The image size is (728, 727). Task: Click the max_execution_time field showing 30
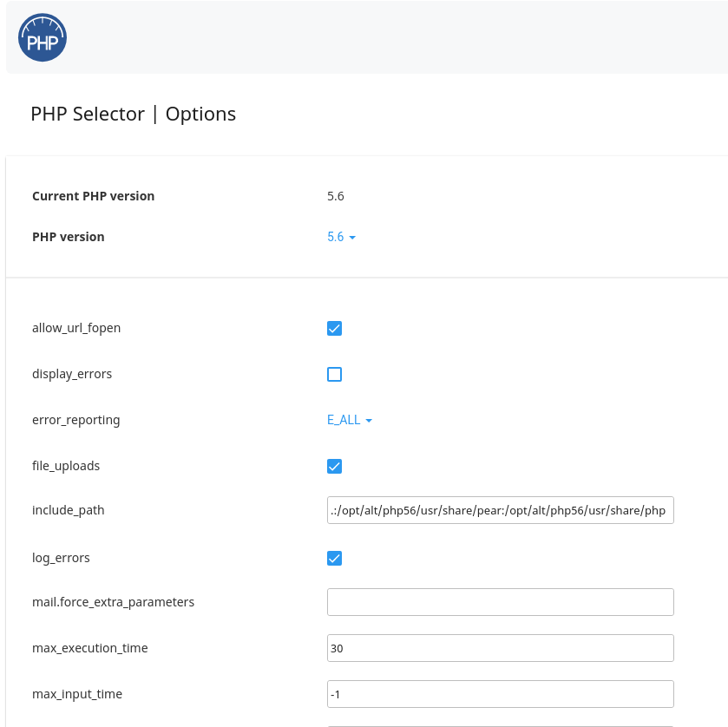tap(500, 647)
